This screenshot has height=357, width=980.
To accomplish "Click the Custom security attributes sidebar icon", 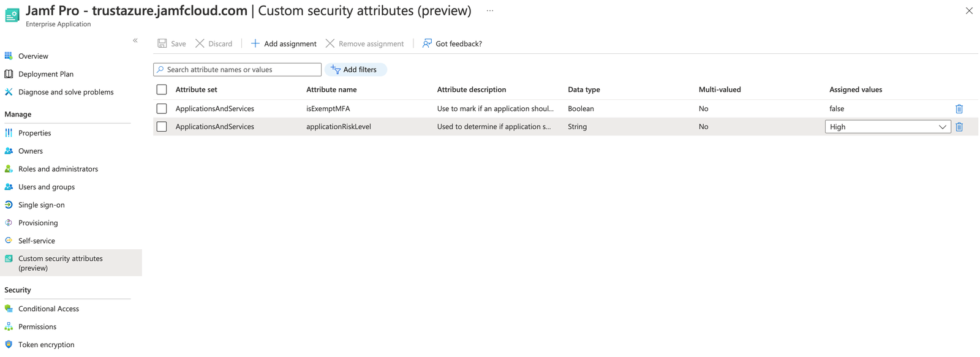I will (x=9, y=258).
